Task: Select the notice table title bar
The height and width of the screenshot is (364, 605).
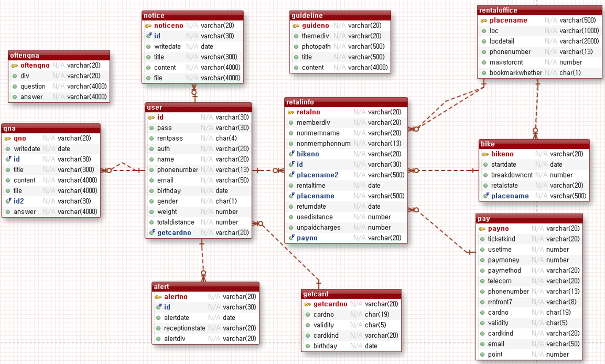Action: [x=193, y=16]
